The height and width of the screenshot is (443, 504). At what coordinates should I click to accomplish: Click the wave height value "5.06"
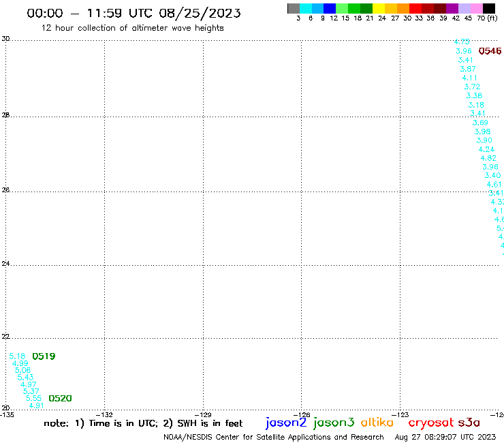pyautogui.click(x=23, y=370)
